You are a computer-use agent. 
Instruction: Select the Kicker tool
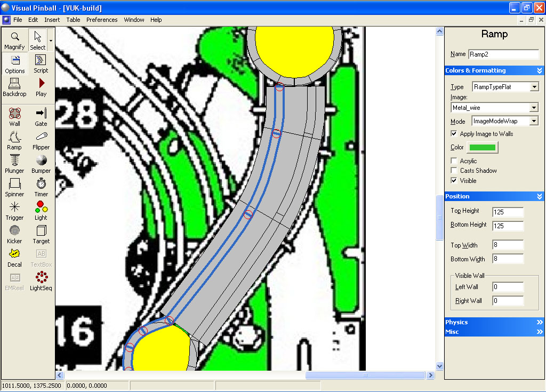point(15,234)
